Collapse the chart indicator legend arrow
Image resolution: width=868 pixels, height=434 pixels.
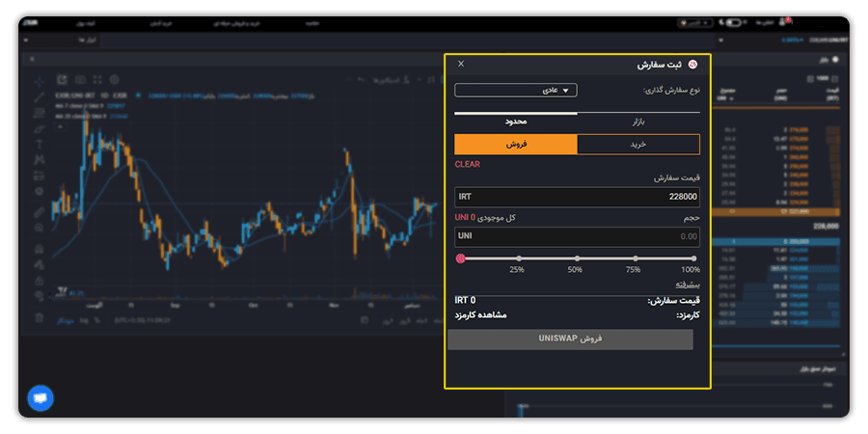tap(61, 126)
